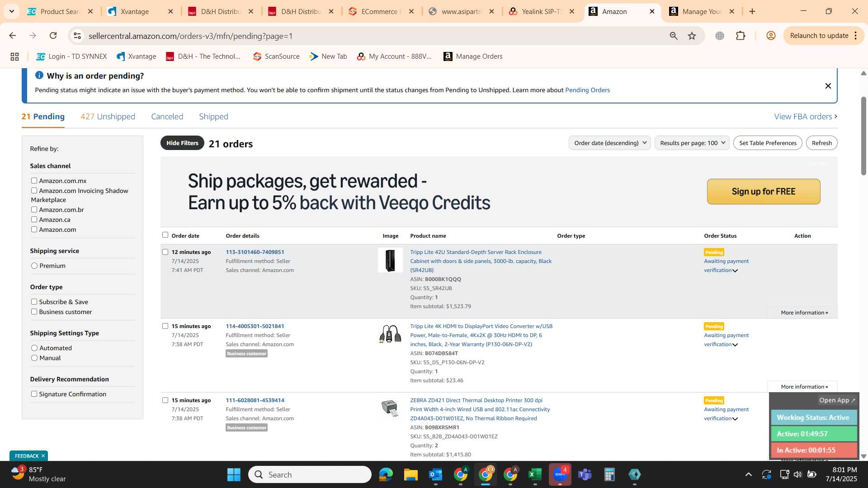Open the apps grid in bookmarks bar
This screenshot has width=868, height=488.
point(14,56)
